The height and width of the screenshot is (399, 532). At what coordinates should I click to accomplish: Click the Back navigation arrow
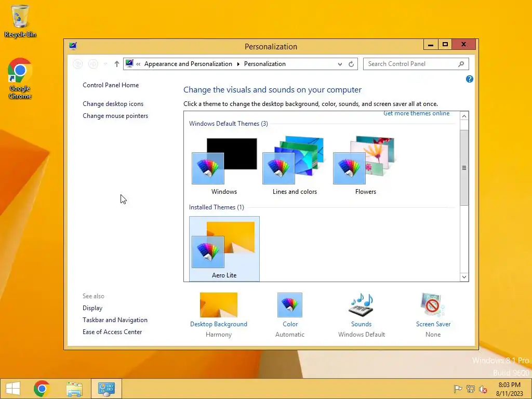tap(78, 64)
